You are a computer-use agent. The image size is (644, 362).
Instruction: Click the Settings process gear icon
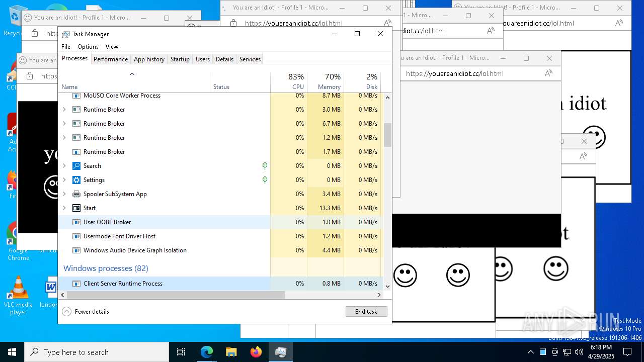click(x=76, y=179)
